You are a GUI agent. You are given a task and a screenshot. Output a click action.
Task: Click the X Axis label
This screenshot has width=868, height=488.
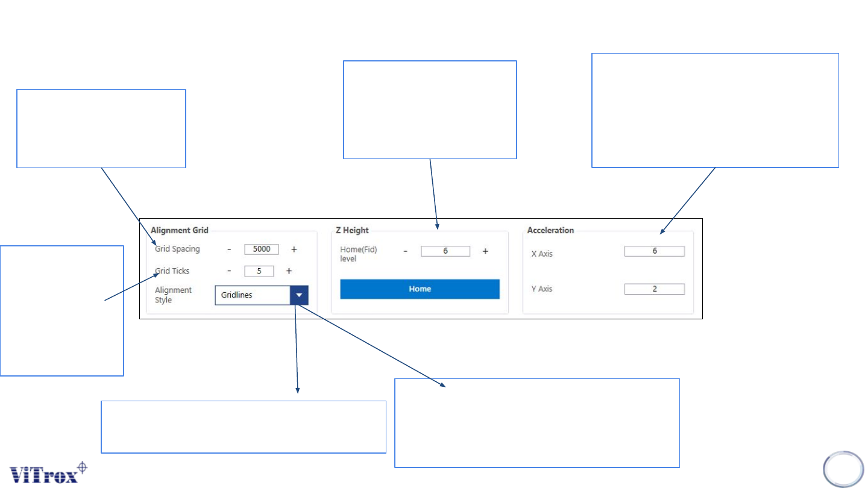point(542,254)
